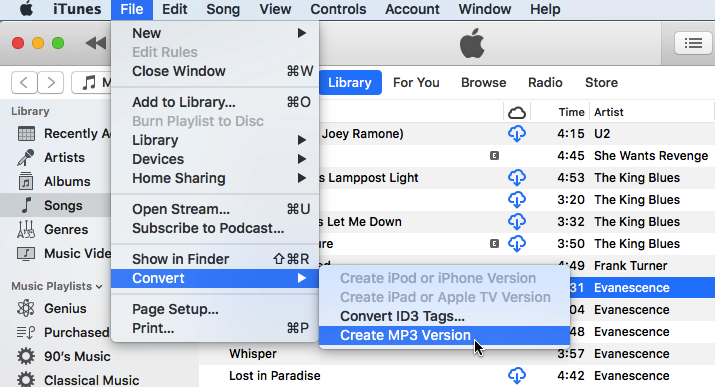
Task: Click the Music Videos icon
Action: (x=26, y=253)
